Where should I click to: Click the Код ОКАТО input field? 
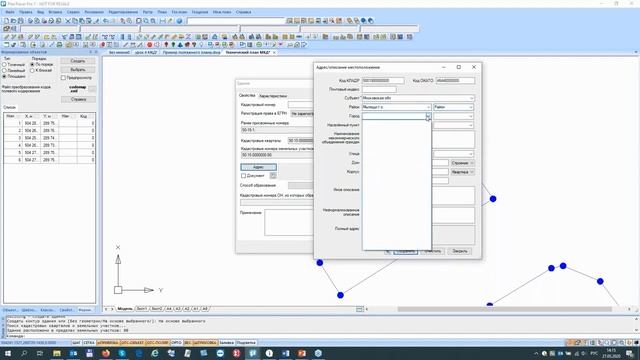(x=455, y=80)
